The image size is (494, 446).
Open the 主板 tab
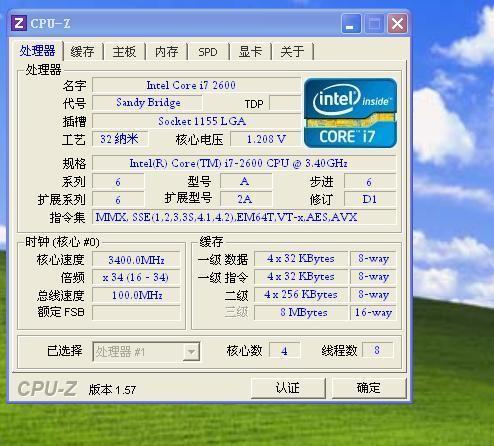point(124,52)
